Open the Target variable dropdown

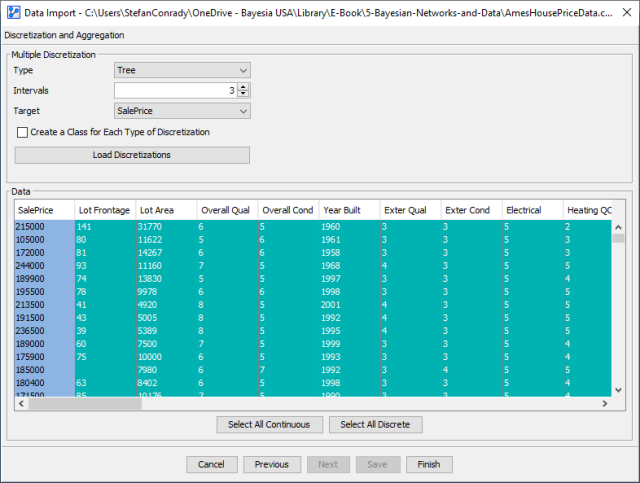(182, 111)
